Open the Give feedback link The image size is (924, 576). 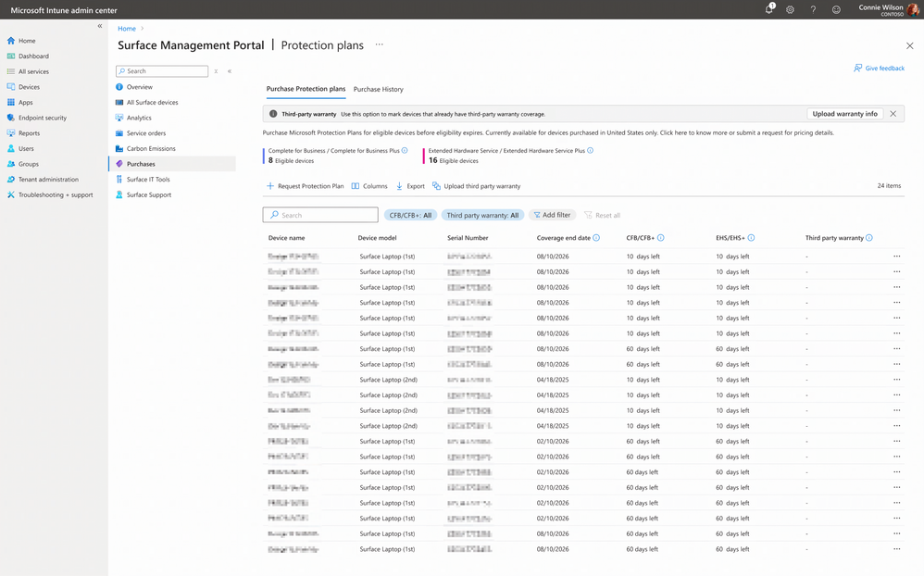click(x=879, y=69)
